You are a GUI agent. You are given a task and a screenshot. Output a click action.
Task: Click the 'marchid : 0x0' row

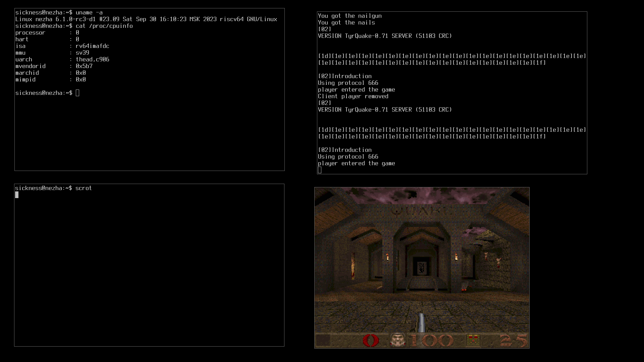coord(51,73)
